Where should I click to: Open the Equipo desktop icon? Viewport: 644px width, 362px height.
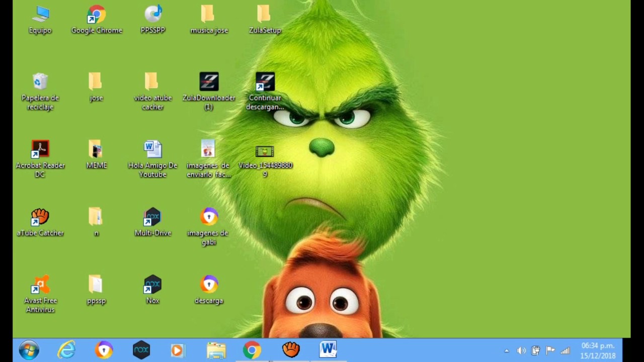(x=40, y=20)
